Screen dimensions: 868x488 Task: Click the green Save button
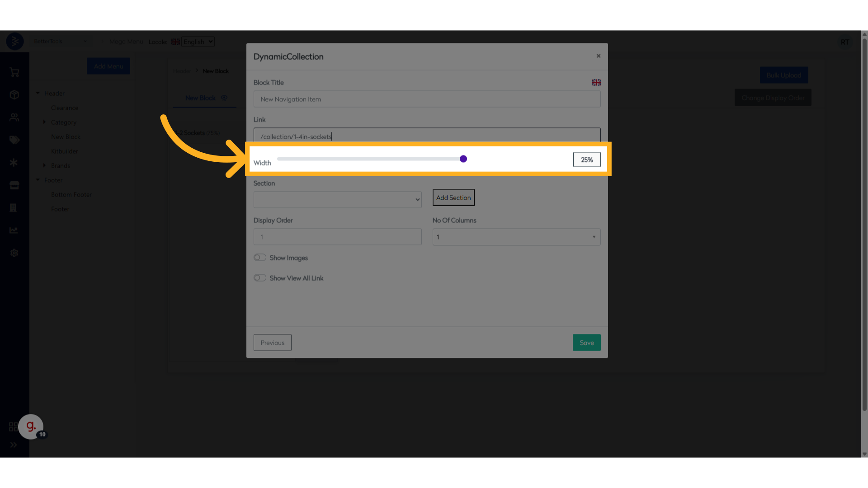(586, 343)
